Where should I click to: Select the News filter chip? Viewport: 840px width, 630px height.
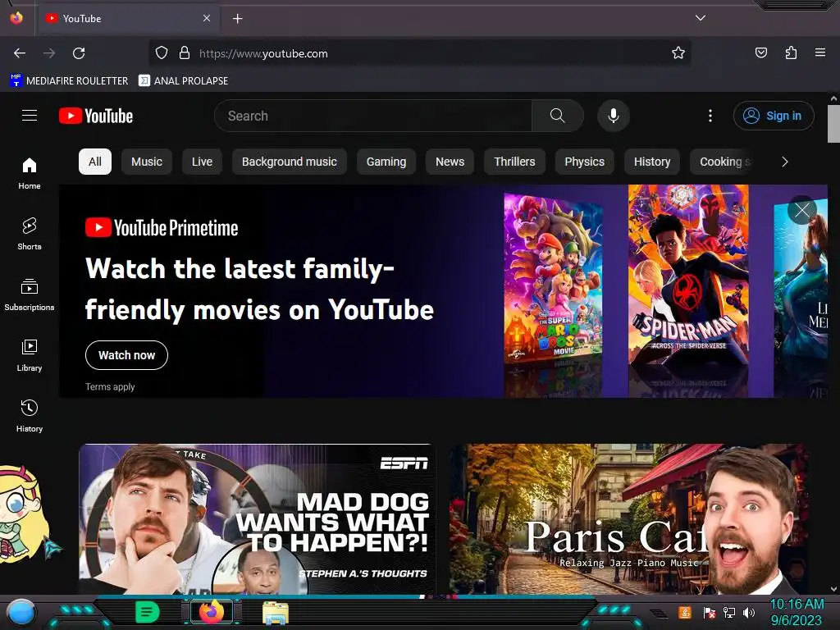pos(450,162)
